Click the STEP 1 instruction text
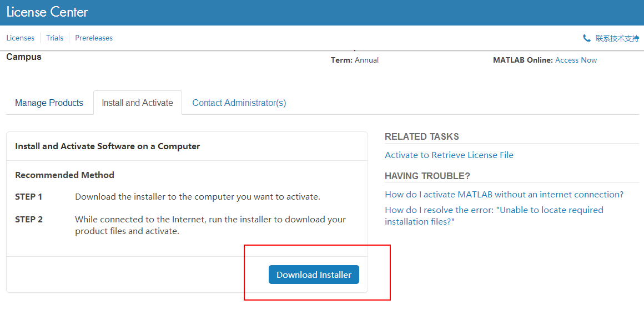The image size is (644, 310). [x=198, y=197]
